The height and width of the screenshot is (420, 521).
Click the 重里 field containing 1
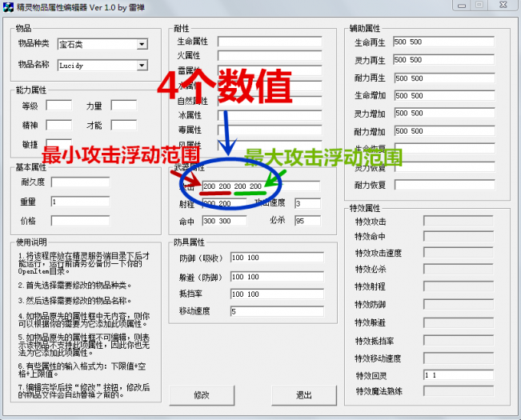[80, 202]
